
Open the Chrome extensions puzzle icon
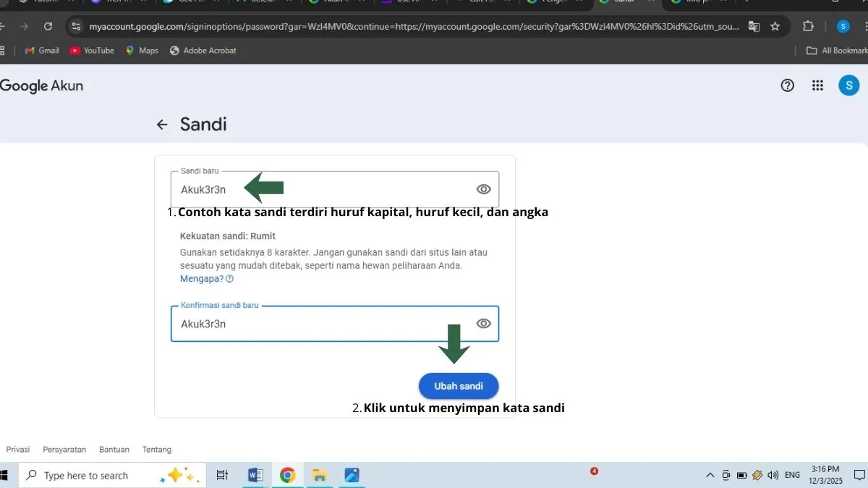pyautogui.click(x=808, y=27)
